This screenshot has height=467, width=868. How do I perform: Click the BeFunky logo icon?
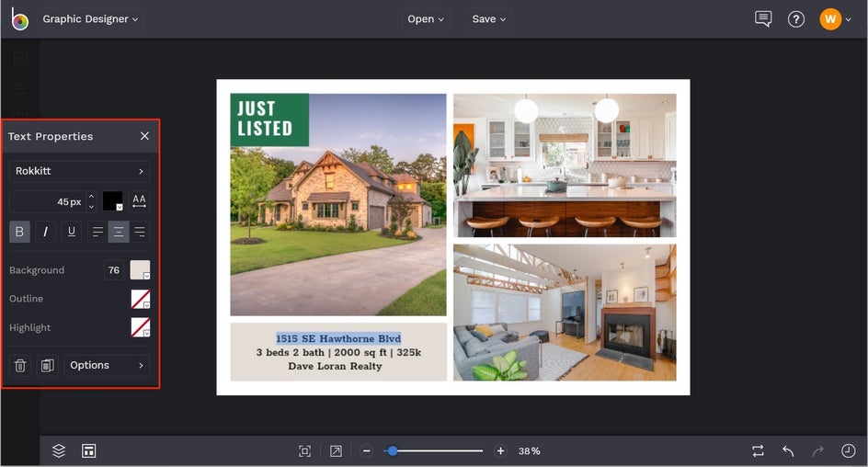19,18
